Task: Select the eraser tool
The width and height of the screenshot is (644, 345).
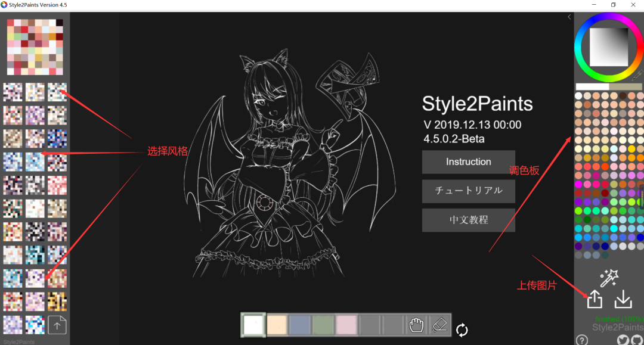Action: click(439, 325)
